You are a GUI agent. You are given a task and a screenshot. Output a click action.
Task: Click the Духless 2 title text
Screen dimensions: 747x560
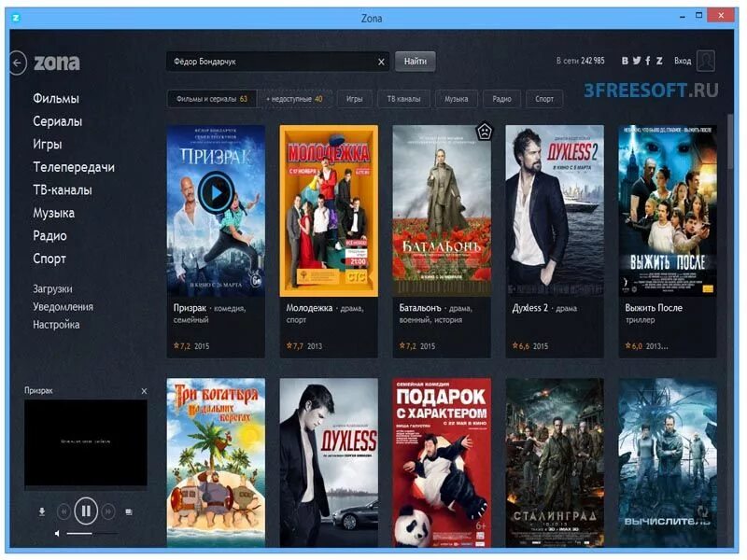click(529, 308)
